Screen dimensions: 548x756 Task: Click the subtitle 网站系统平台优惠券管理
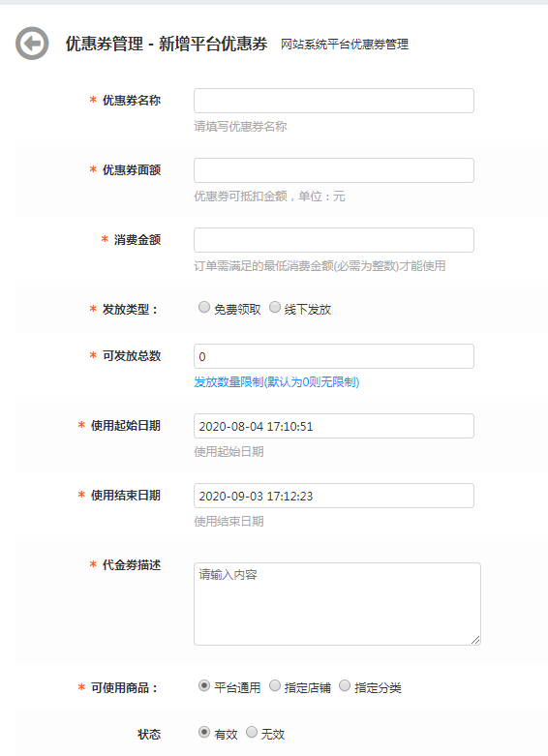coord(345,45)
